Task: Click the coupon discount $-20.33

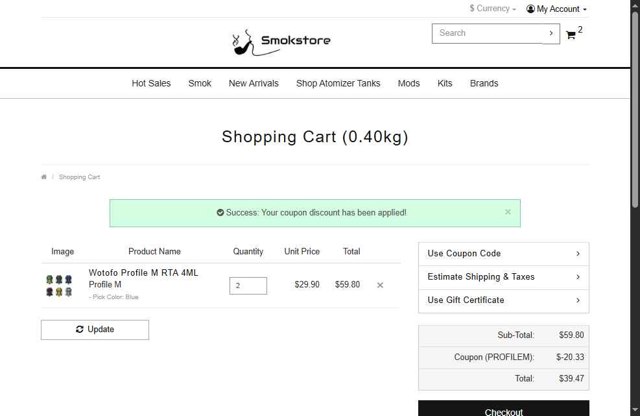Action: coord(570,357)
